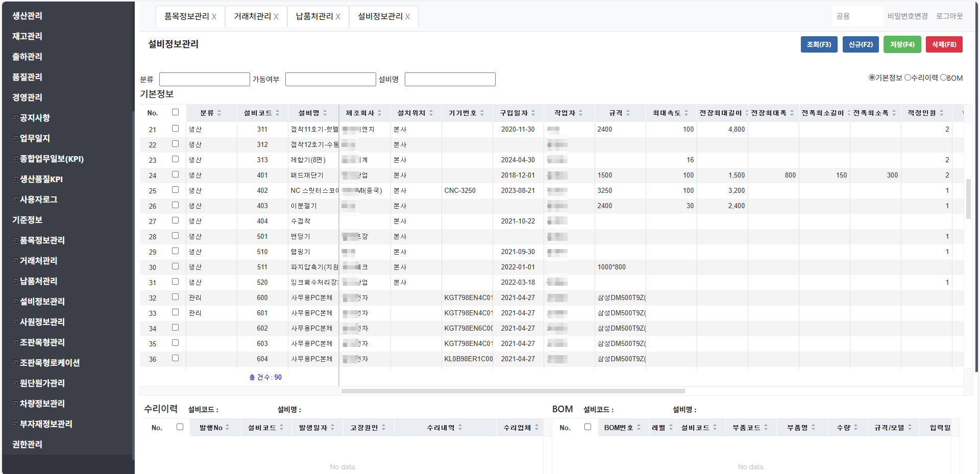The height and width of the screenshot is (474, 980).
Task: Click the 저장(F4) save button
Action: click(902, 44)
